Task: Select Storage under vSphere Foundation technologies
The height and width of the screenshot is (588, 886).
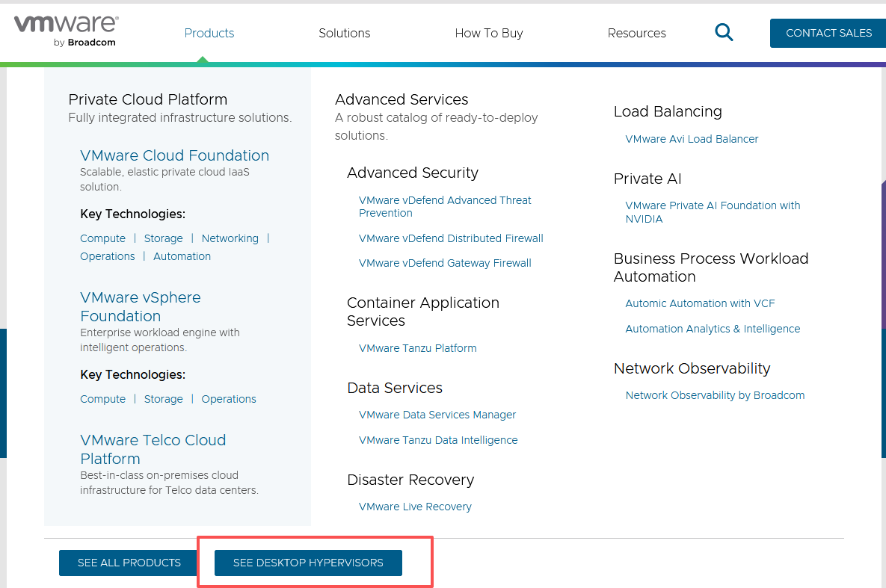Action: tap(163, 399)
